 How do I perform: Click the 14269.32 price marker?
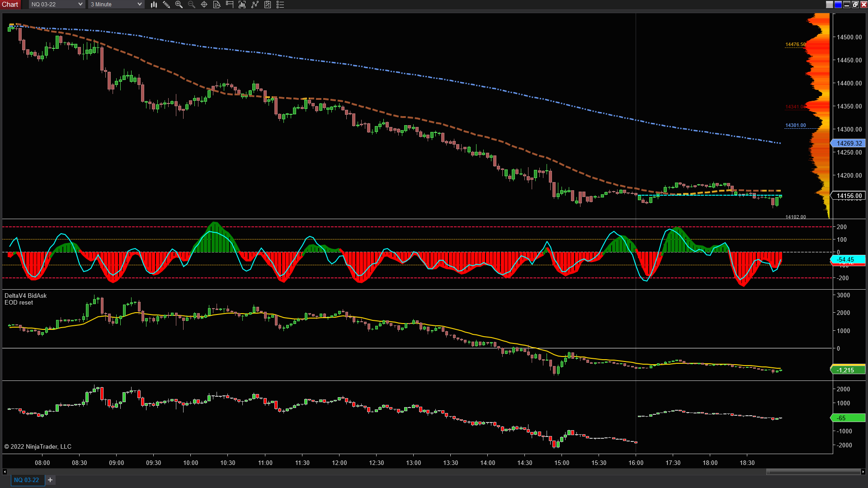848,143
